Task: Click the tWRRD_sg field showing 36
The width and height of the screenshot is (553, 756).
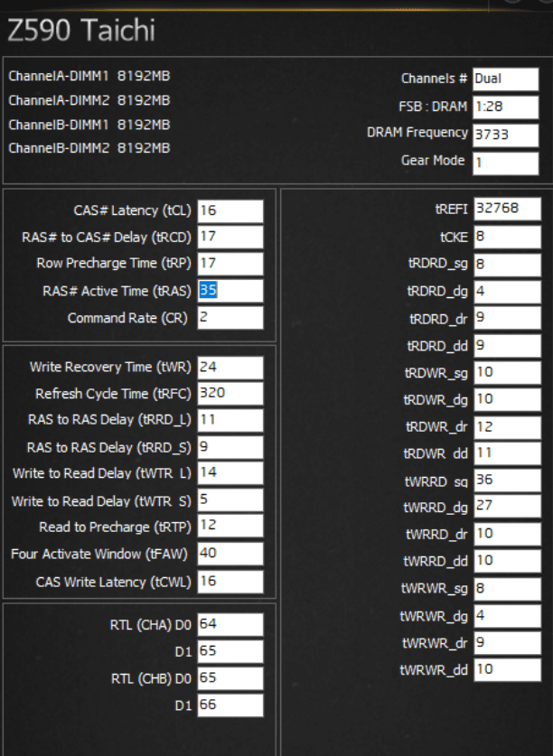Action: coord(507,481)
